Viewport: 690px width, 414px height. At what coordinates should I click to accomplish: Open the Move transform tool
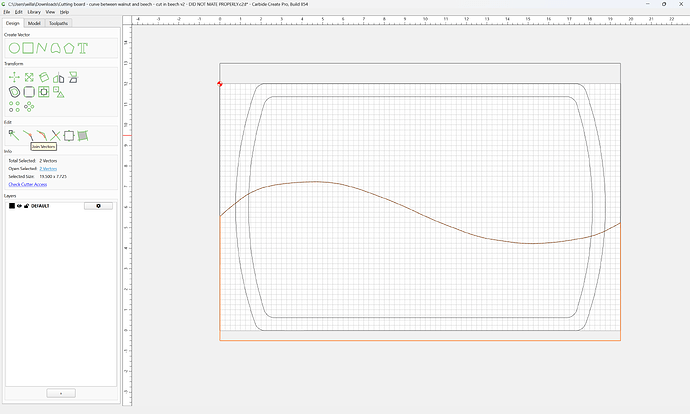[14, 77]
